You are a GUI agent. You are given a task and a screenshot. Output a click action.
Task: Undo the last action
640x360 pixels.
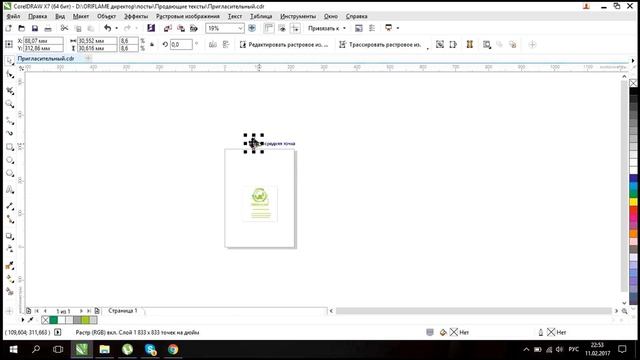point(108,28)
